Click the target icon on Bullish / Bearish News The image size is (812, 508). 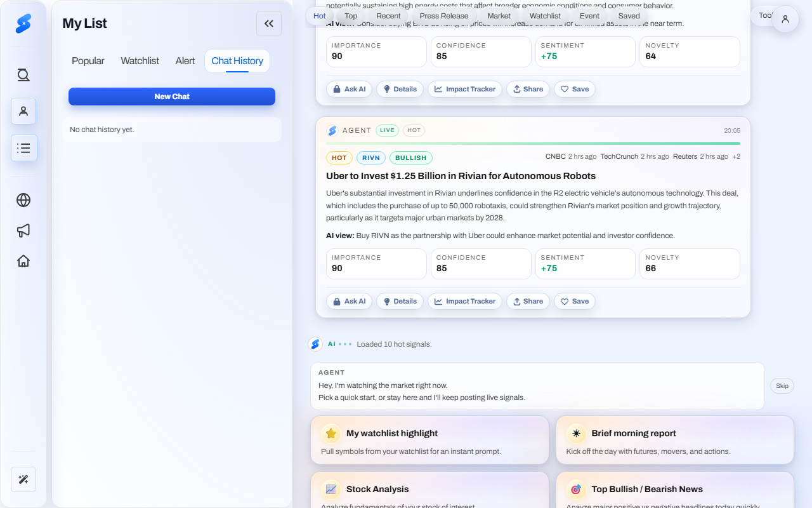click(x=576, y=490)
